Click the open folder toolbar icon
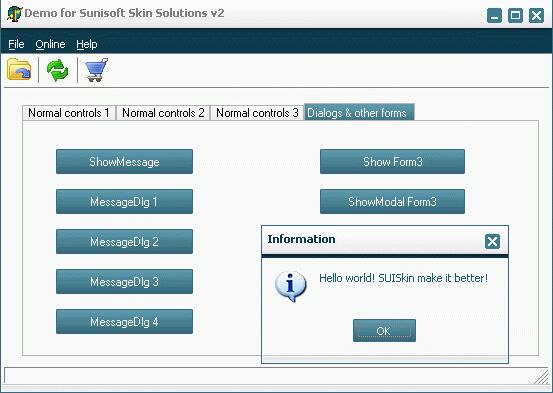The image size is (553, 393). click(x=19, y=69)
